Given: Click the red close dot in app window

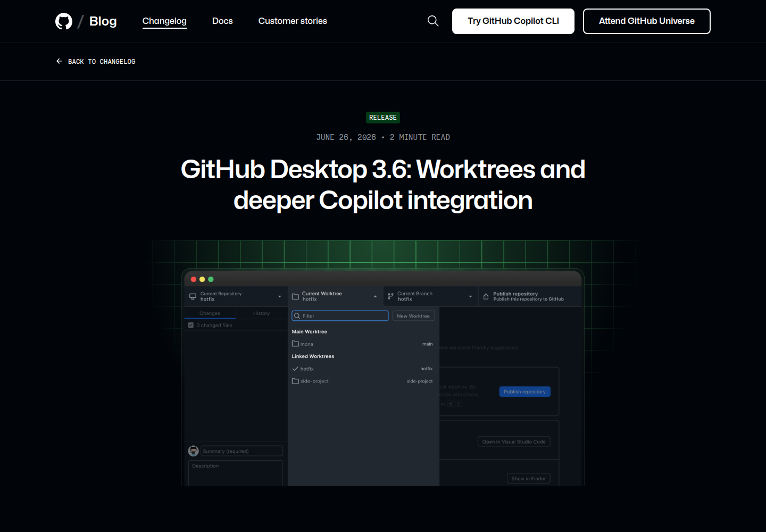Looking at the screenshot, I should point(194,279).
